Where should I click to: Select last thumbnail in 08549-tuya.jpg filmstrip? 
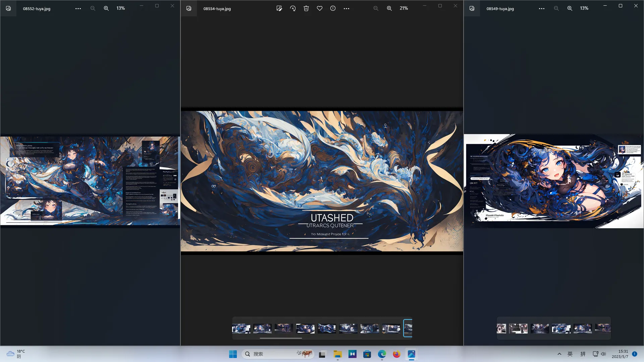click(603, 328)
